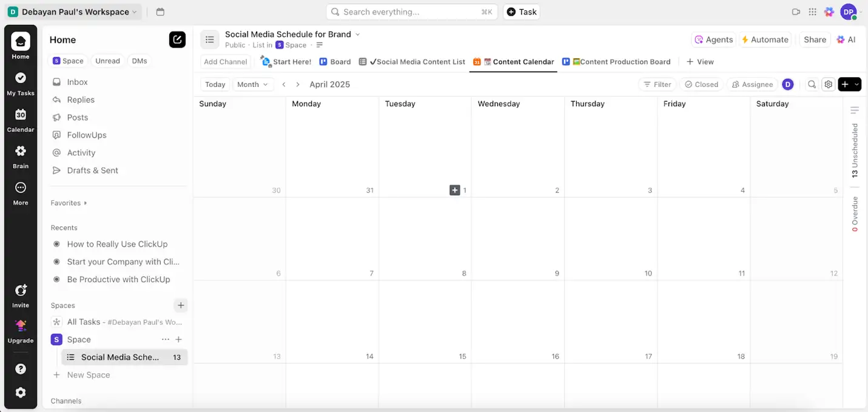Expand the list title dropdown chevron

coord(357,34)
